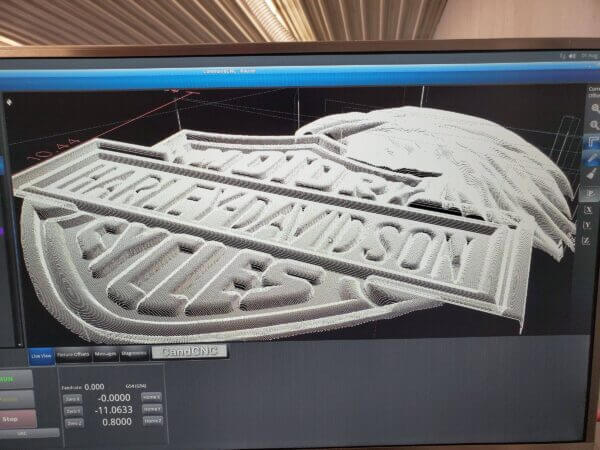The width and height of the screenshot is (600, 450).
Task: Click the zoom out magnifier icon
Action: point(594,125)
